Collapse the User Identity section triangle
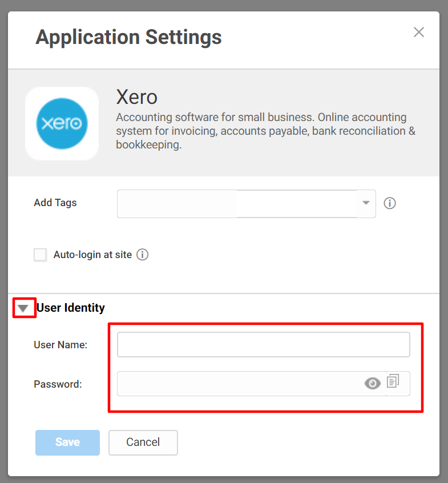This screenshot has width=448, height=483. 23,308
